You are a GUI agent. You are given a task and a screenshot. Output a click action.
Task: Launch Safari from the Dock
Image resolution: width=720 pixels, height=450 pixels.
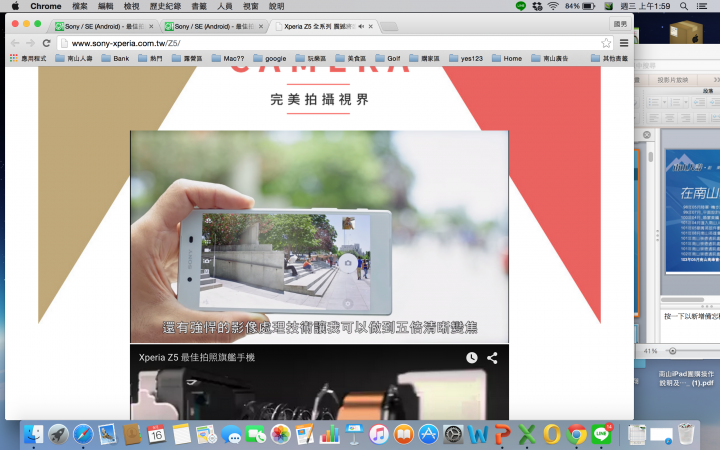83,434
